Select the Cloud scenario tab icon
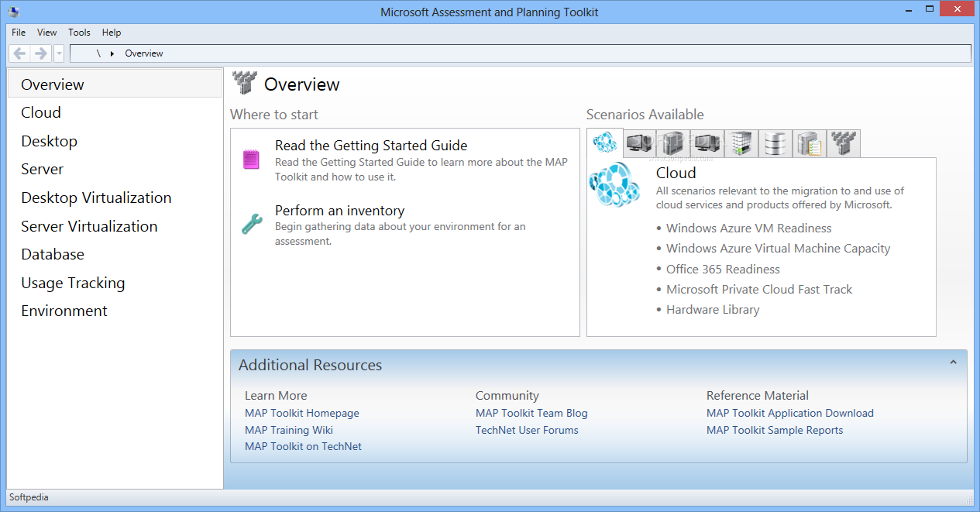 [x=604, y=143]
